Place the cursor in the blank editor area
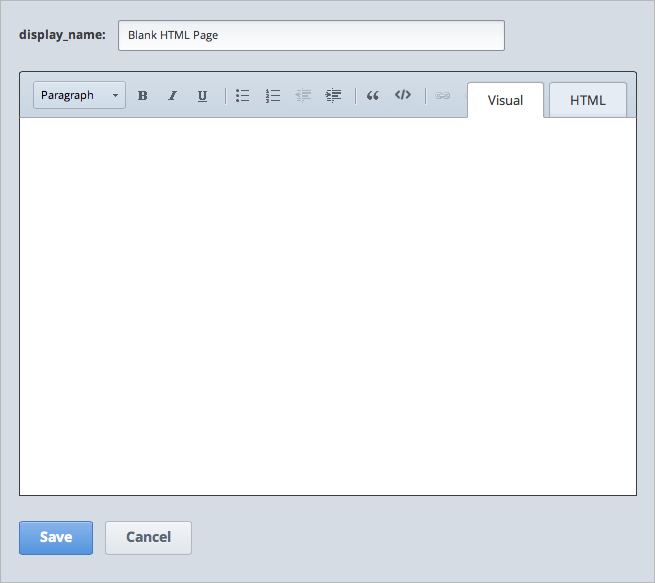The height and width of the screenshot is (583, 655). (327, 305)
